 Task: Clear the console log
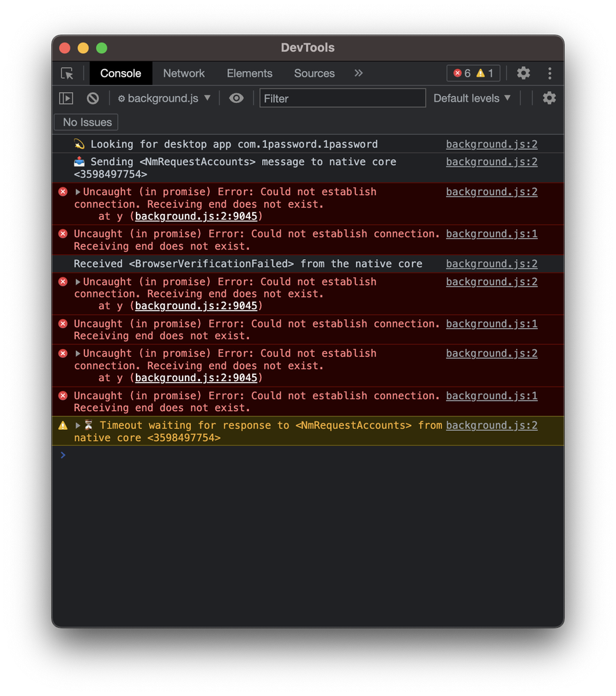93,98
